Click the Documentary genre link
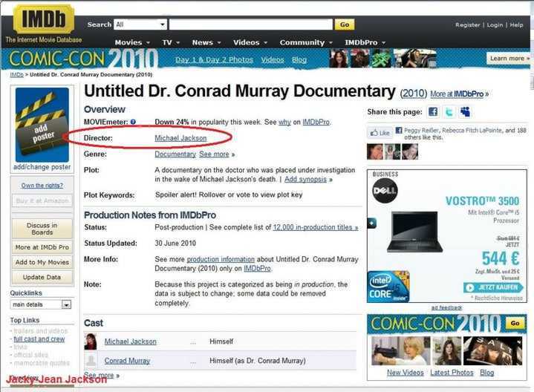The width and height of the screenshot is (534, 392). 175,154
